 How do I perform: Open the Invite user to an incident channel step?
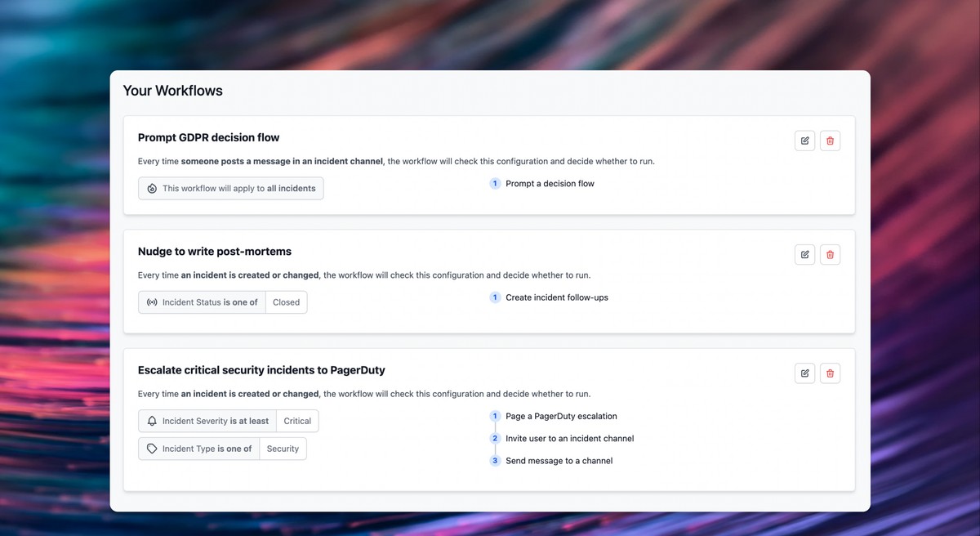(569, 438)
